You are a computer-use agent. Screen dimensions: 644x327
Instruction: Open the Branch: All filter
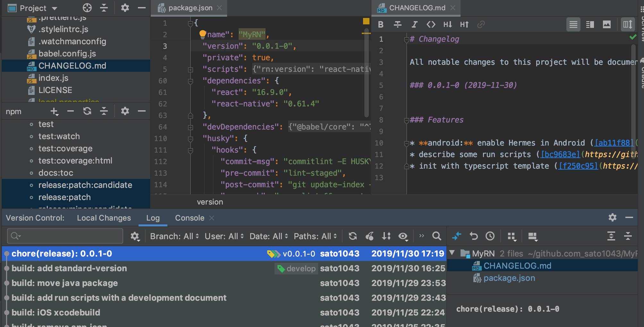pos(175,237)
